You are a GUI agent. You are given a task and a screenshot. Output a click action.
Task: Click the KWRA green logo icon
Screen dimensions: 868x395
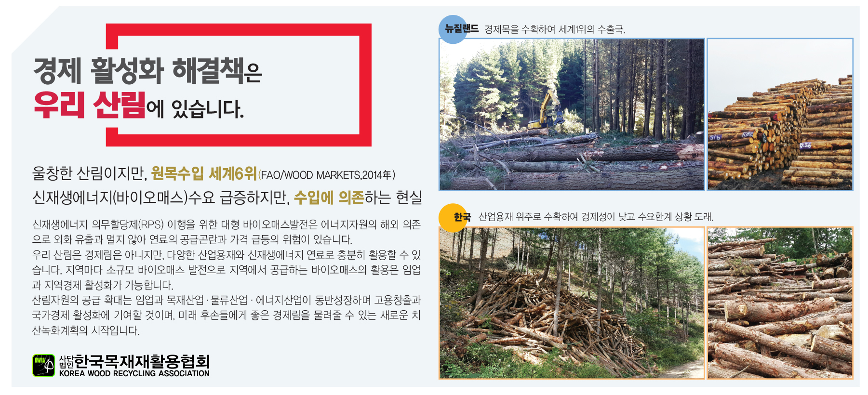[43, 365]
